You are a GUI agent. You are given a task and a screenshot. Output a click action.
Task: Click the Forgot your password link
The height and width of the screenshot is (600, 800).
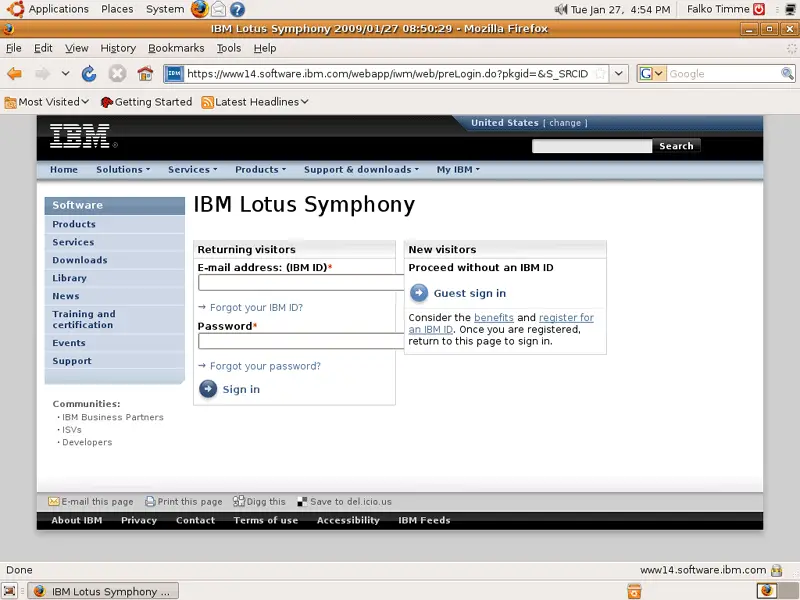[265, 366]
